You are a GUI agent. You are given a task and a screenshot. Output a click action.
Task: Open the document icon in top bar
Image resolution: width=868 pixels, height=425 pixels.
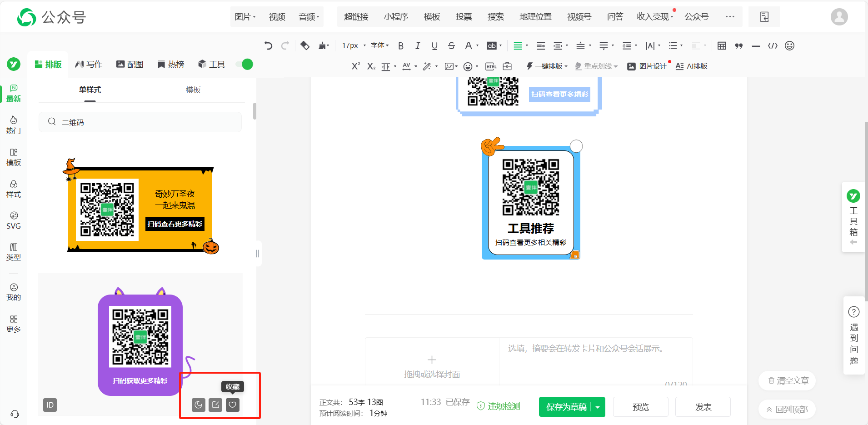[x=764, y=17]
